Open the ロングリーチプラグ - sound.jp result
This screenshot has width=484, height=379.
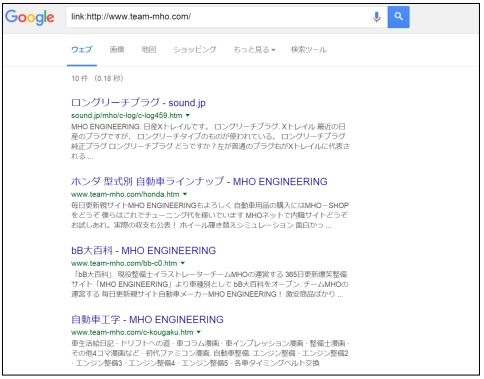tap(138, 103)
